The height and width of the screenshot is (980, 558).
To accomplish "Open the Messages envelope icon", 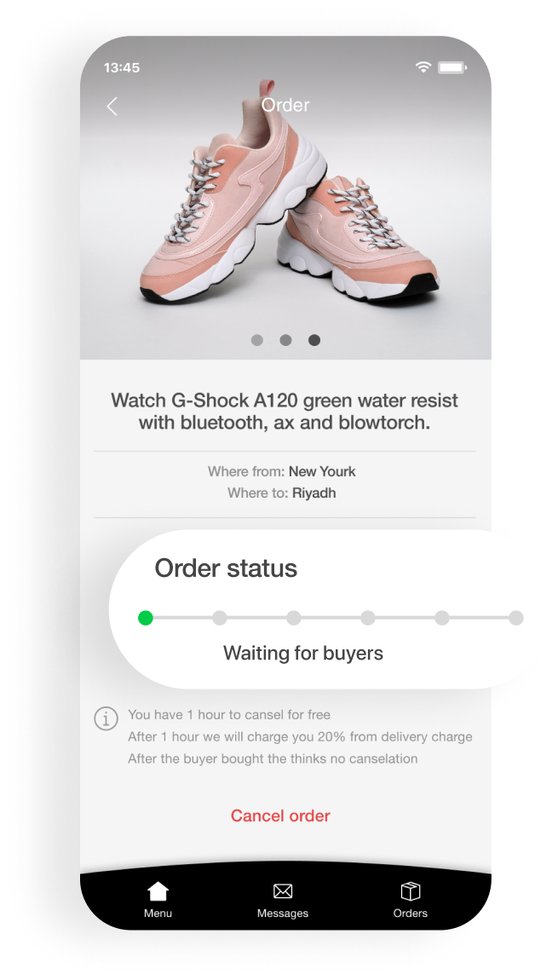I will (283, 891).
